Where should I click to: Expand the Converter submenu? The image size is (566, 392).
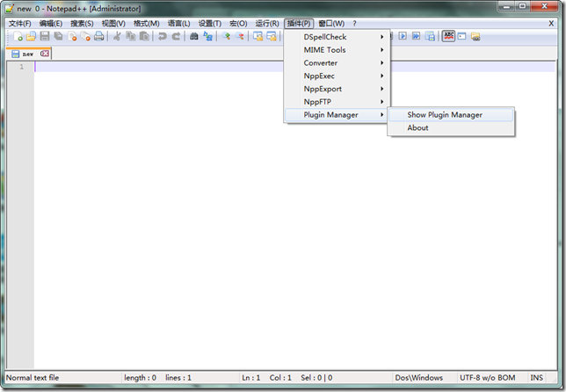point(337,62)
